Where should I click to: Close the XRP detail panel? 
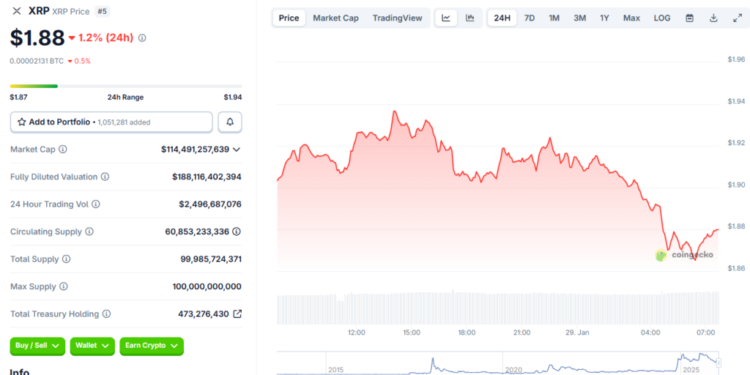[x=17, y=11]
